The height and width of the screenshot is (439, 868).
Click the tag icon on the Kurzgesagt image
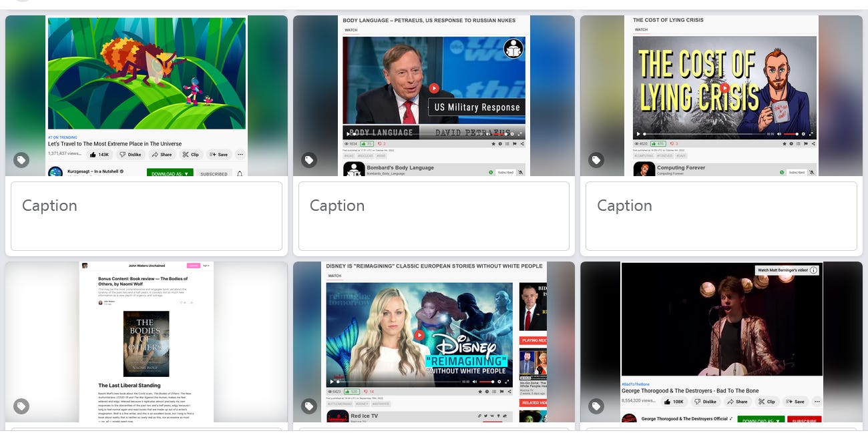click(21, 160)
